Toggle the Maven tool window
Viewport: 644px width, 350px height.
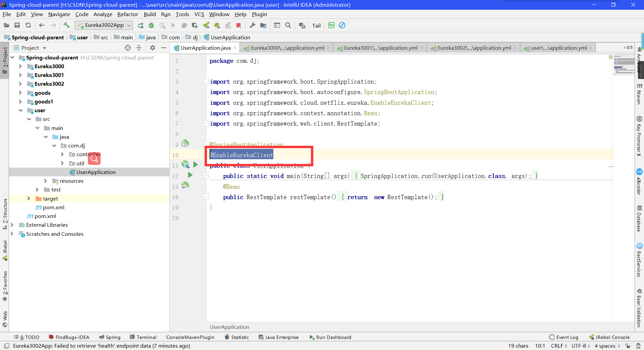tap(639, 94)
